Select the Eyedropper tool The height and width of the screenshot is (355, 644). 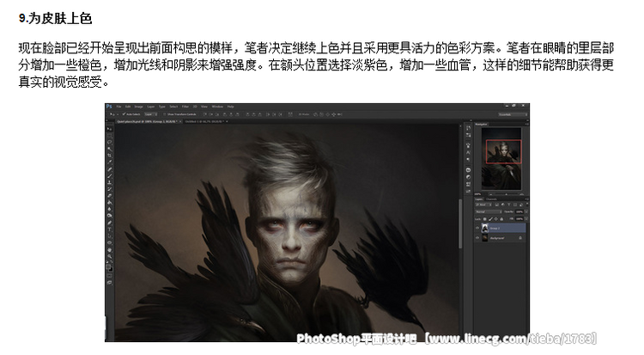(109, 162)
